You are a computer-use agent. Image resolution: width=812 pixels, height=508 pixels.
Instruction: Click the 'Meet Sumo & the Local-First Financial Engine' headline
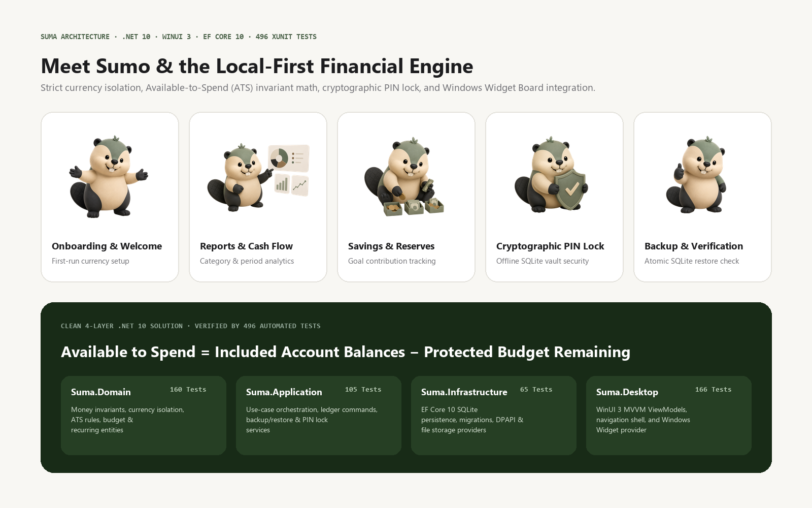click(x=257, y=66)
